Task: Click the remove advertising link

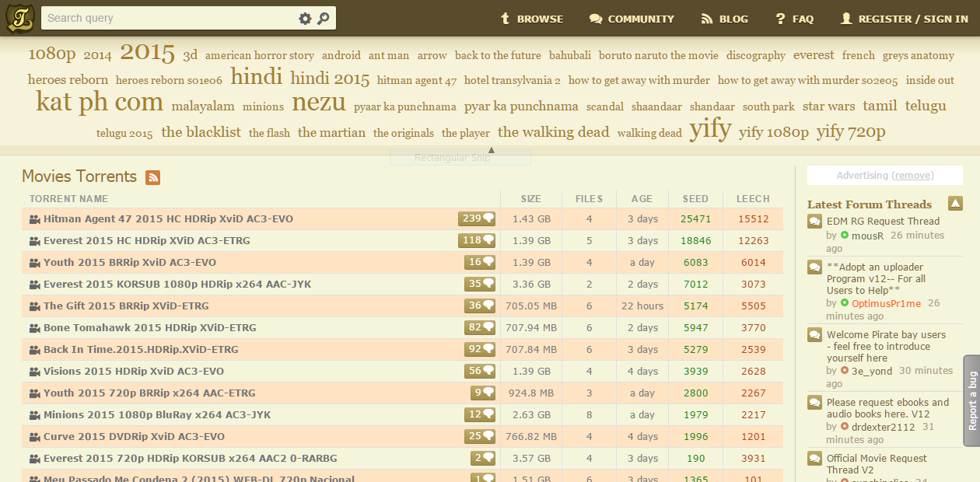Action: pyautogui.click(x=912, y=176)
